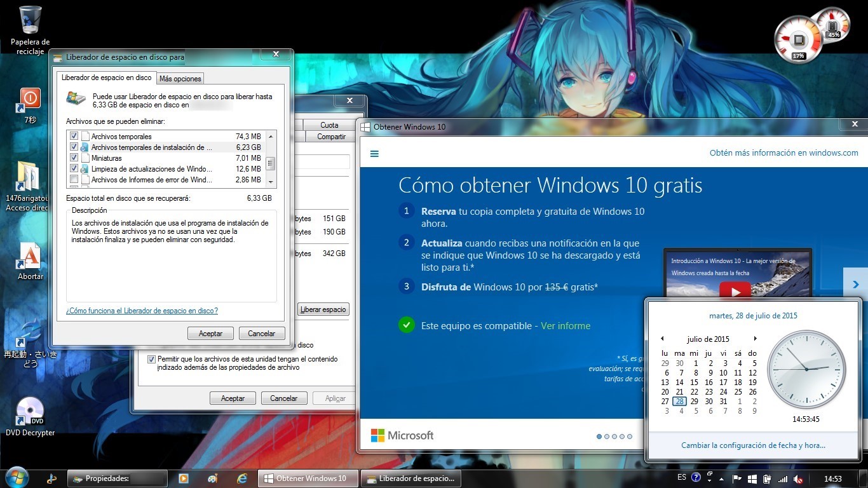Click the muted volume speaker tray icon
The image size is (868, 488).
pyautogui.click(x=798, y=478)
